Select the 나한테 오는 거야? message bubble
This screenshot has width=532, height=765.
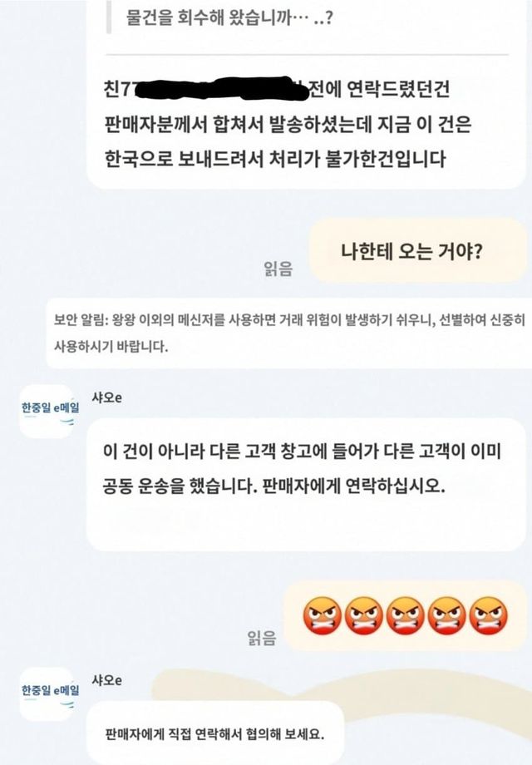(x=418, y=251)
